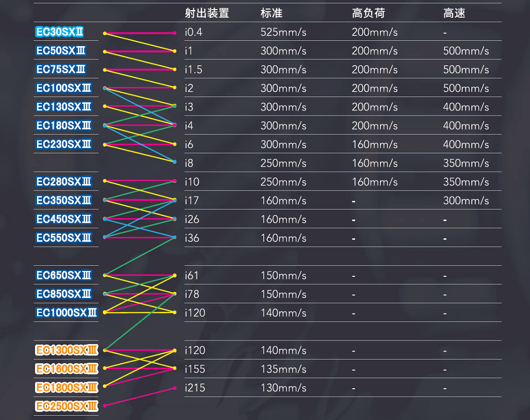
Task: Click the 高负荷 column header
Action: (368, 13)
